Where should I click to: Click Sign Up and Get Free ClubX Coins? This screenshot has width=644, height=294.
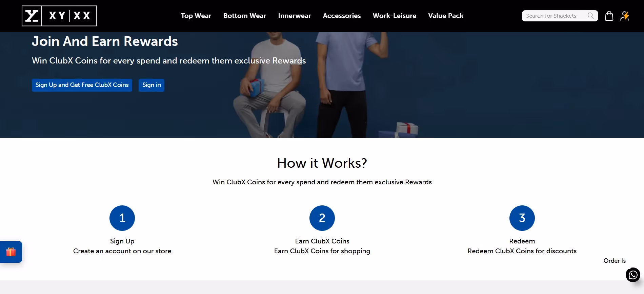82,85
